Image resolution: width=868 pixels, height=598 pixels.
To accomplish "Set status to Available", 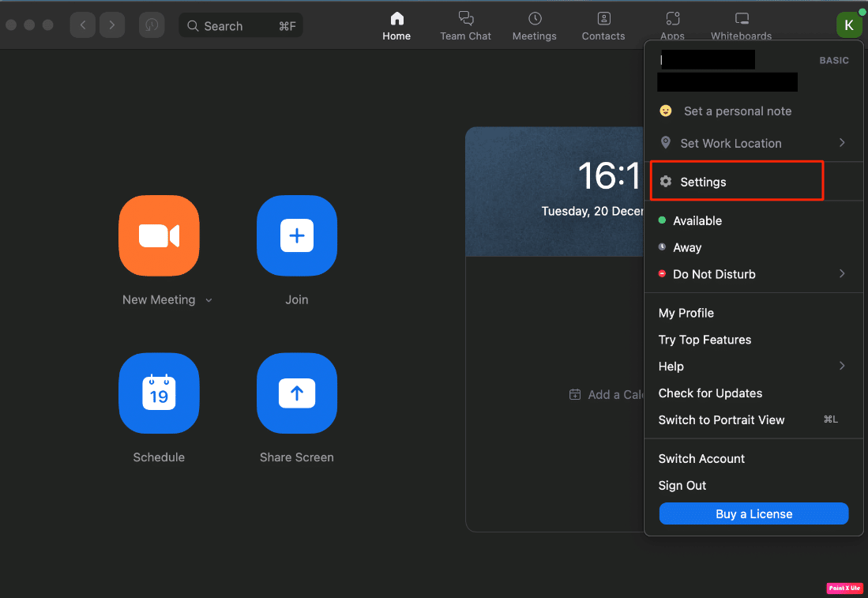I will click(x=753, y=221).
